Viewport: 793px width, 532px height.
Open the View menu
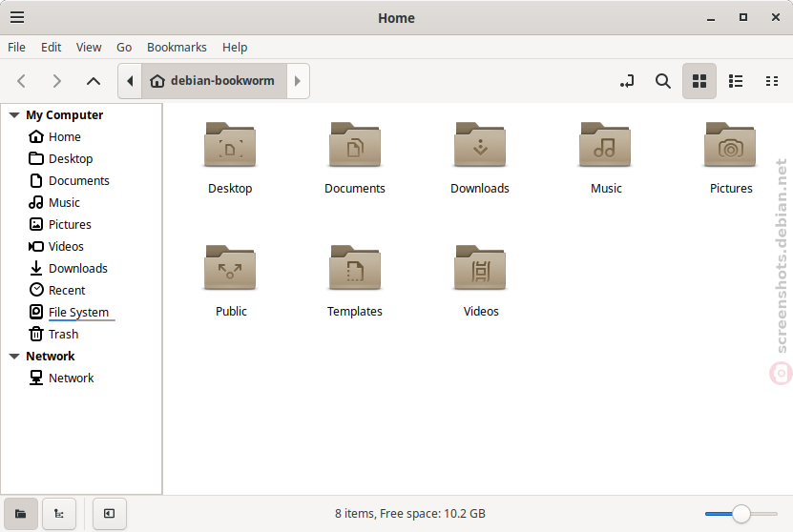(x=89, y=47)
